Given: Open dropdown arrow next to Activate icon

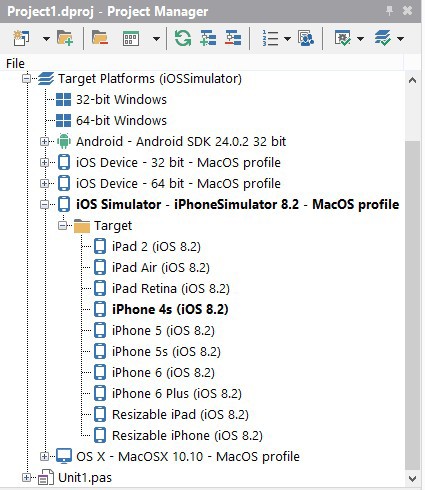Looking at the screenshot, I should click(46, 39).
